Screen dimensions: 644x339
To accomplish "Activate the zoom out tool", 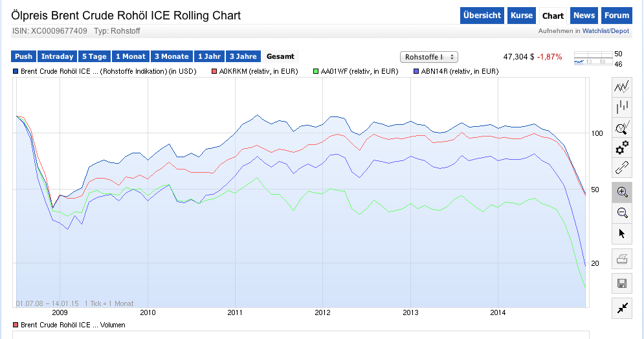I will (x=621, y=213).
